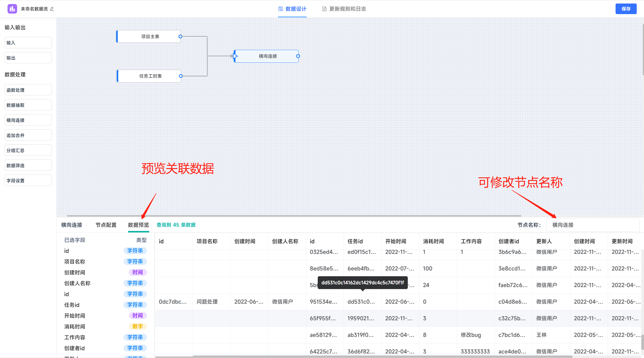The height and width of the screenshot is (358, 644).
Task: Click the 保存 button
Action: (x=626, y=9)
